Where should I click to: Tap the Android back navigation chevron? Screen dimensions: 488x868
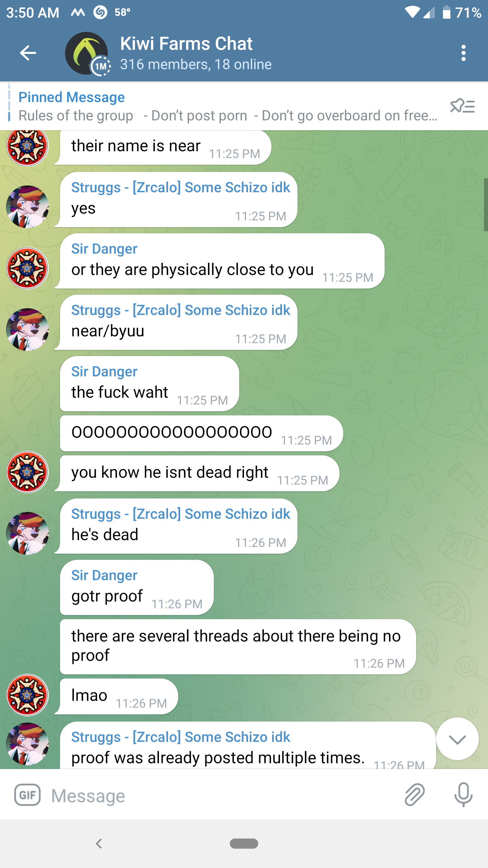99,843
